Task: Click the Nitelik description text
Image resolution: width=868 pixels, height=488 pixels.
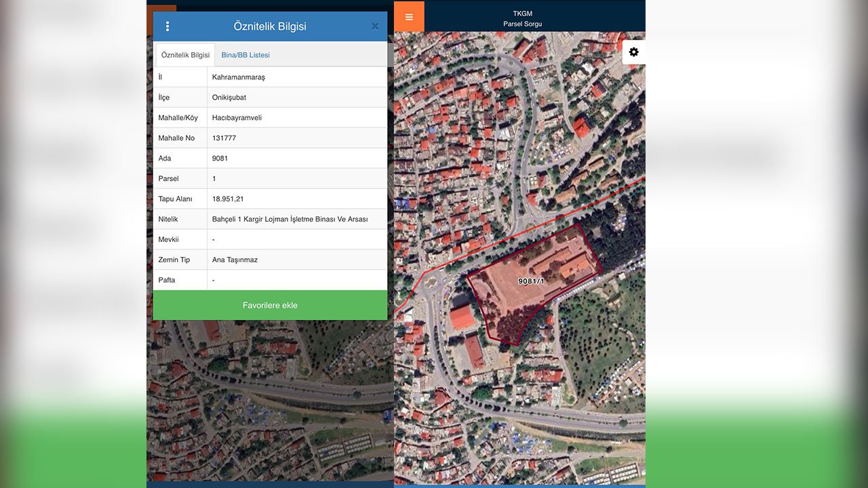Action: [290, 220]
